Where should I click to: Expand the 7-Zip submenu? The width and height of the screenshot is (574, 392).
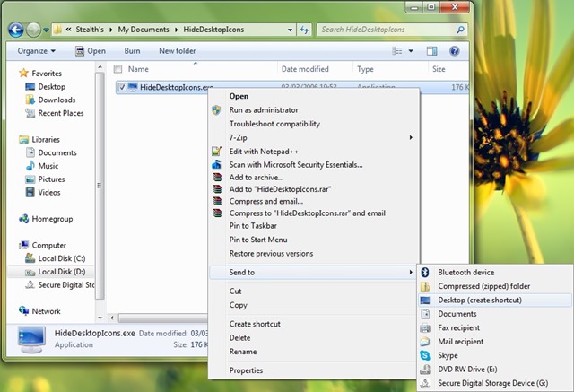tap(313, 137)
